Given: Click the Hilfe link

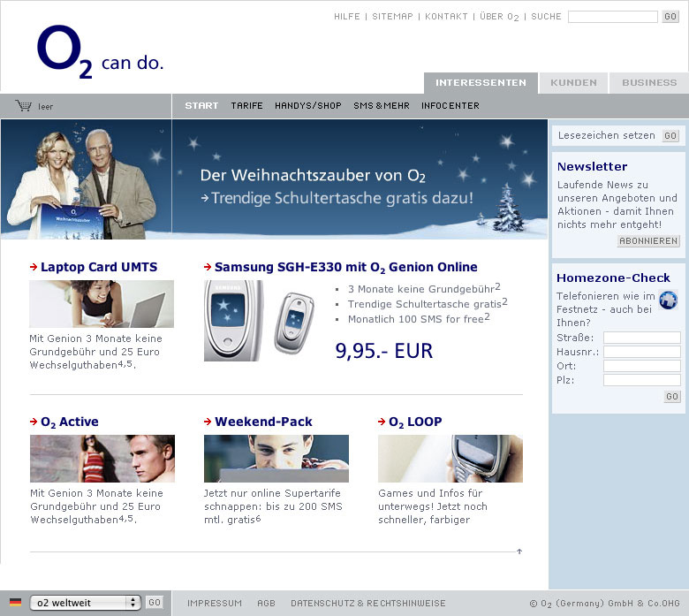Looking at the screenshot, I should [x=346, y=17].
